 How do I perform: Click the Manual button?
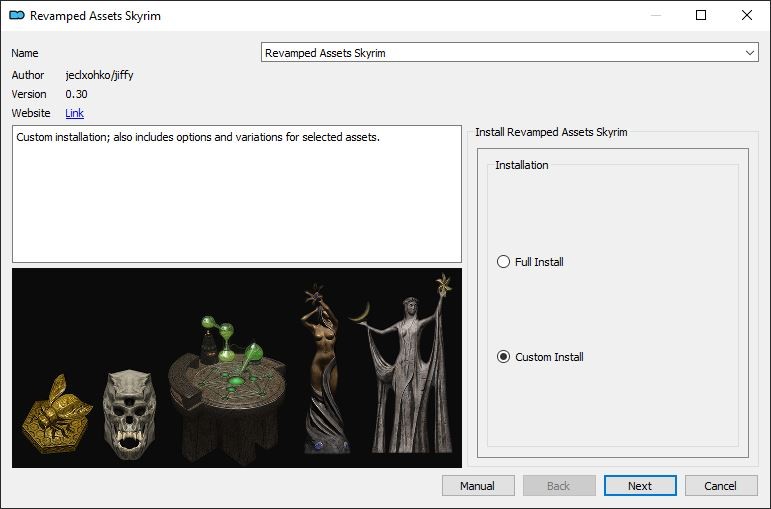click(x=478, y=486)
